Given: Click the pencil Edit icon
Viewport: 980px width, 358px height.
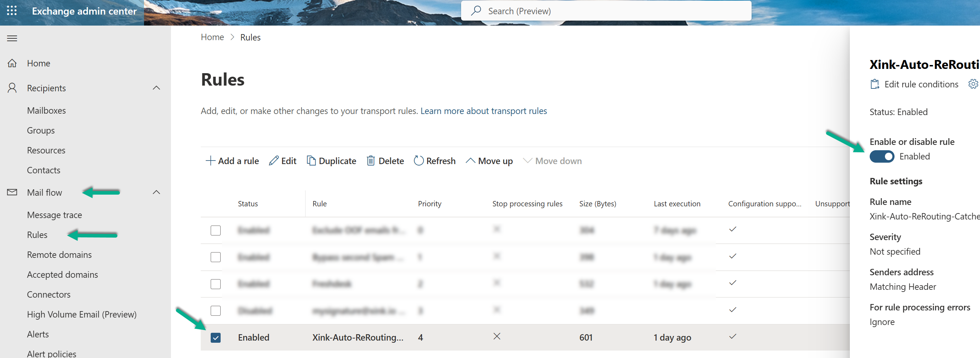Looking at the screenshot, I should pyautogui.click(x=273, y=161).
